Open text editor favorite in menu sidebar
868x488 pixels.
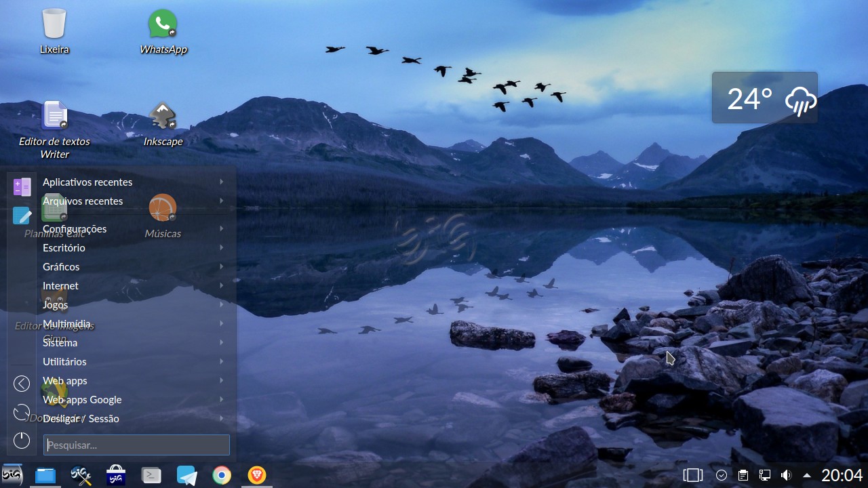pos(22,216)
